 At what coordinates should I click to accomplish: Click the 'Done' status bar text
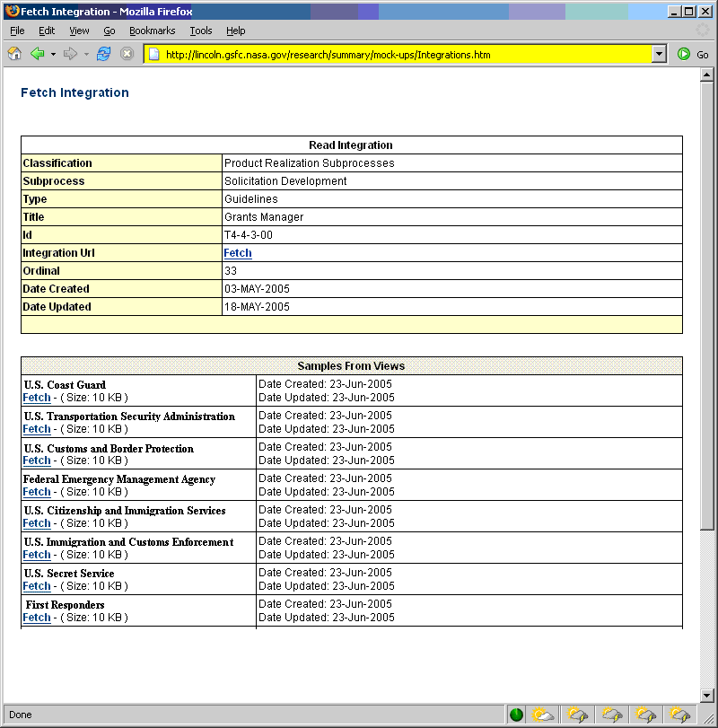tap(21, 715)
